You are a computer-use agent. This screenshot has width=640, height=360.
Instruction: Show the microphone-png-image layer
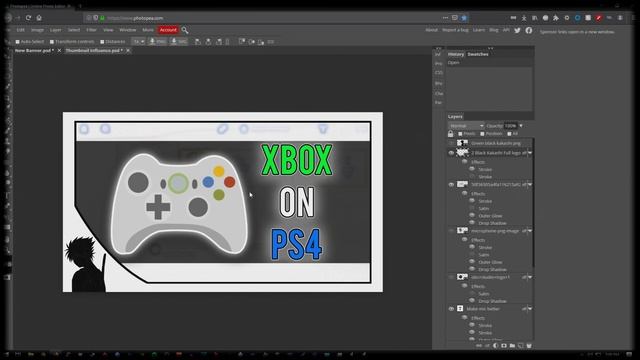click(x=451, y=231)
